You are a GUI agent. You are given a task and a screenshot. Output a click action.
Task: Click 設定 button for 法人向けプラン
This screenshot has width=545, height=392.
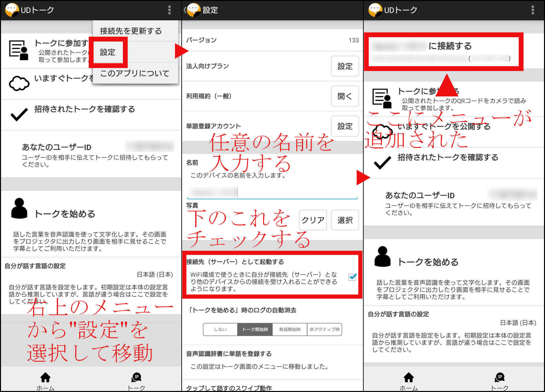pos(345,66)
